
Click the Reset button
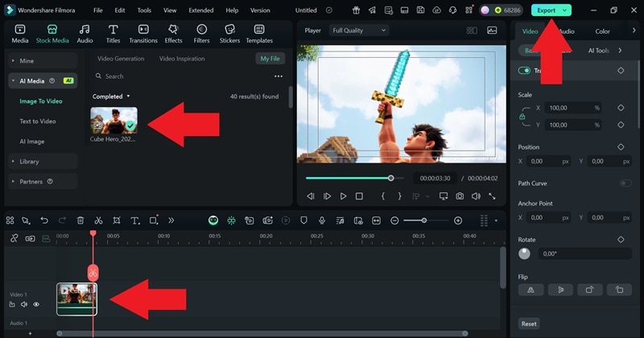click(x=529, y=324)
